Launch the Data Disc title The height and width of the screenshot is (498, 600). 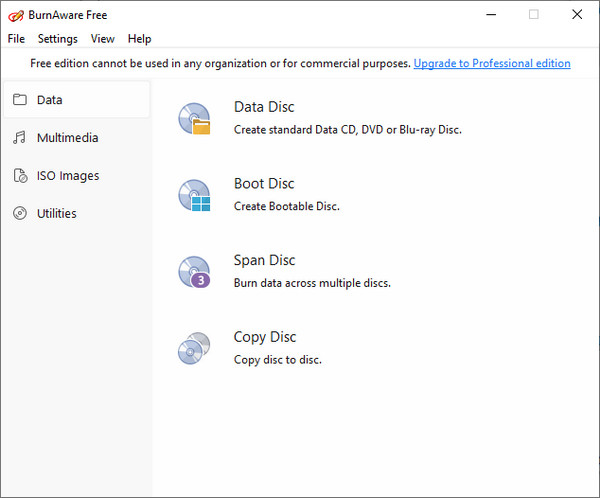tap(264, 107)
